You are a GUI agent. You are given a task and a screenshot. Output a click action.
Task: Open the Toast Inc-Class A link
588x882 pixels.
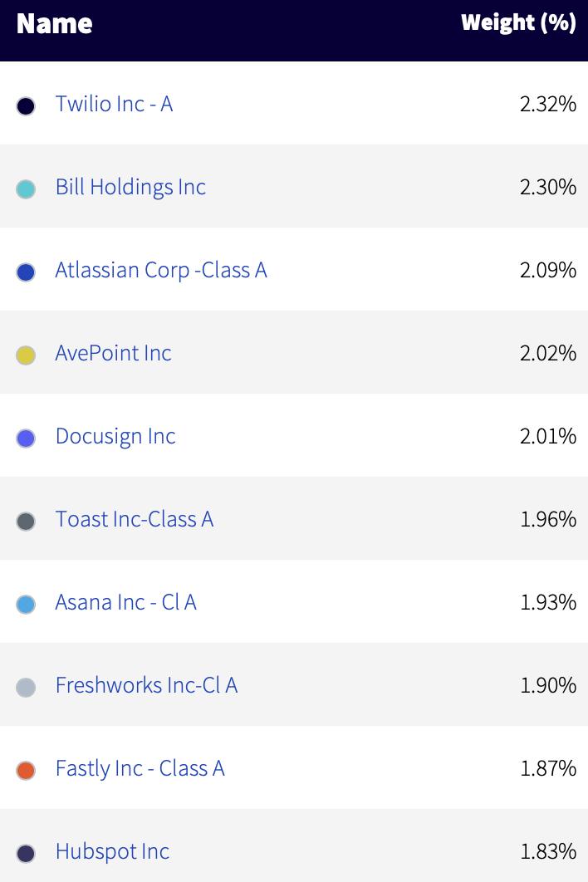point(135,519)
